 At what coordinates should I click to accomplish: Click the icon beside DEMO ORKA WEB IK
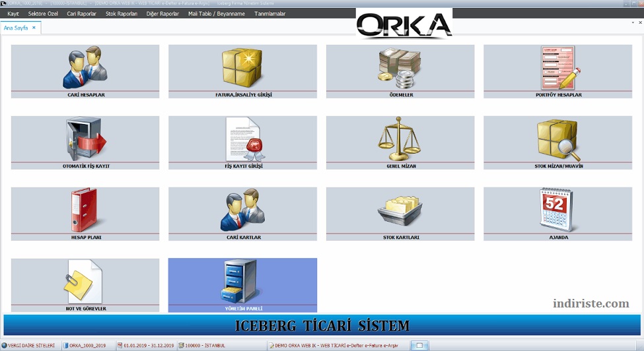[x=271, y=346]
